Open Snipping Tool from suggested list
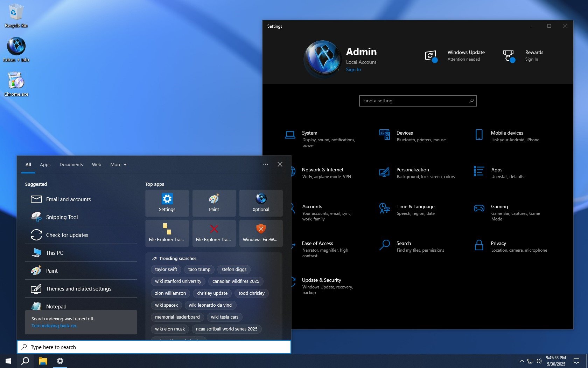The width and height of the screenshot is (588, 368). tap(62, 217)
